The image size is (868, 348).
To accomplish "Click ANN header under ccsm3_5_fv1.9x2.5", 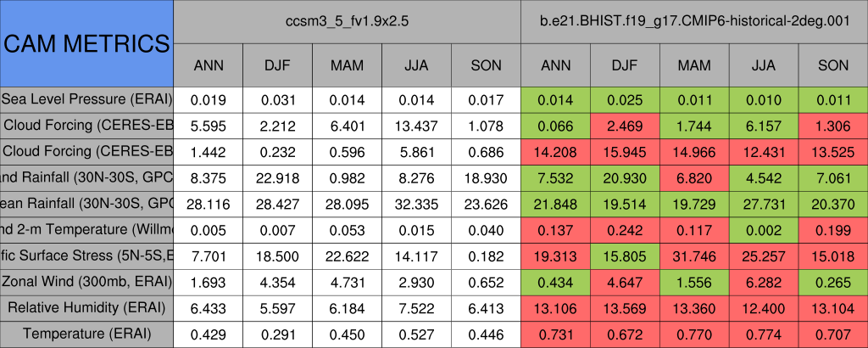I will (209, 65).
